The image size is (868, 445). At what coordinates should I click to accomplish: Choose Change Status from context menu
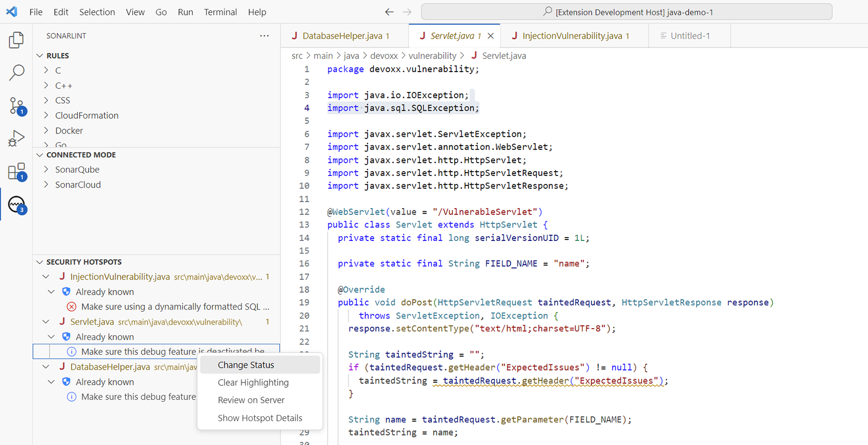[x=260, y=365]
